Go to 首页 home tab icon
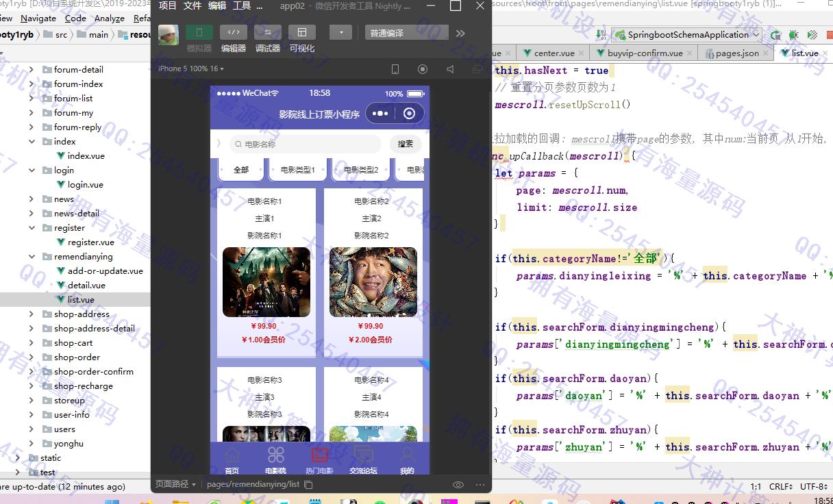 point(232,455)
